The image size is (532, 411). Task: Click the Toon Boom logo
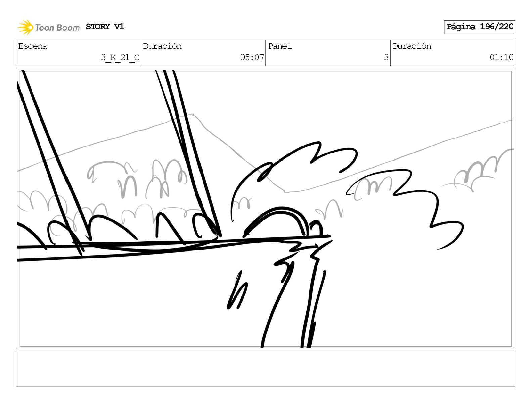pyautogui.click(x=49, y=27)
